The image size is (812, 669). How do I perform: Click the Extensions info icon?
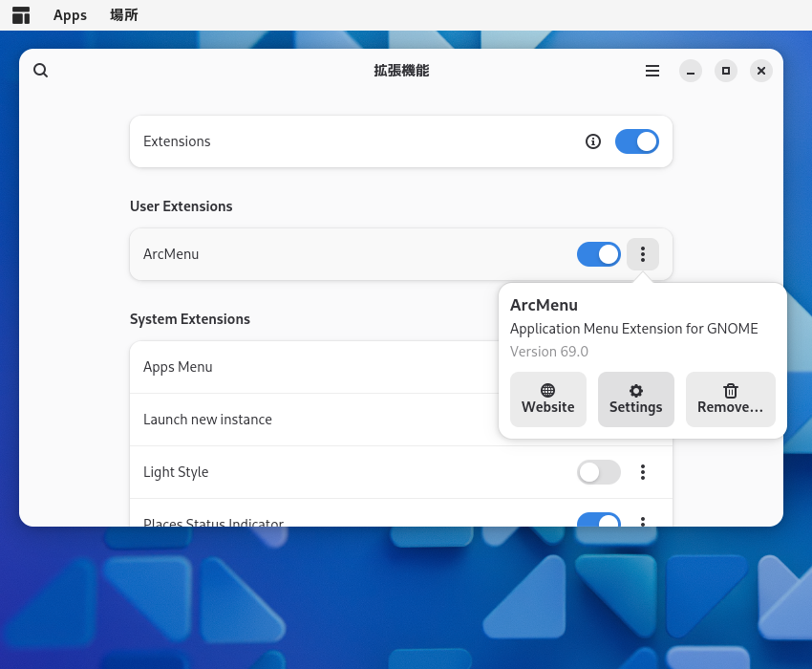coord(593,141)
